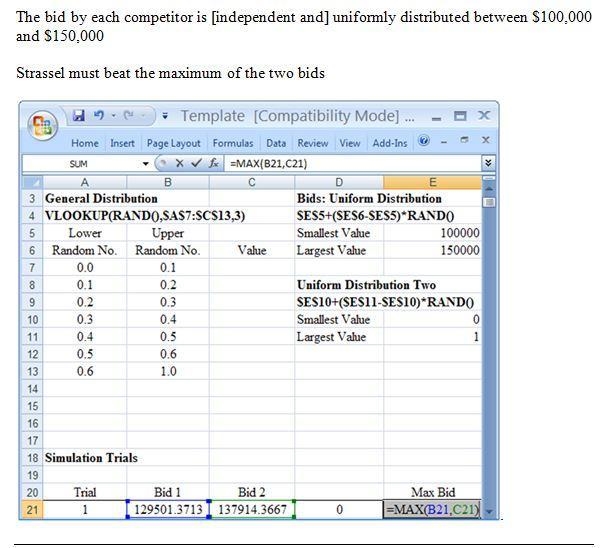The height and width of the screenshot is (548, 609).
Task: Select column A header
Action: tap(85, 182)
